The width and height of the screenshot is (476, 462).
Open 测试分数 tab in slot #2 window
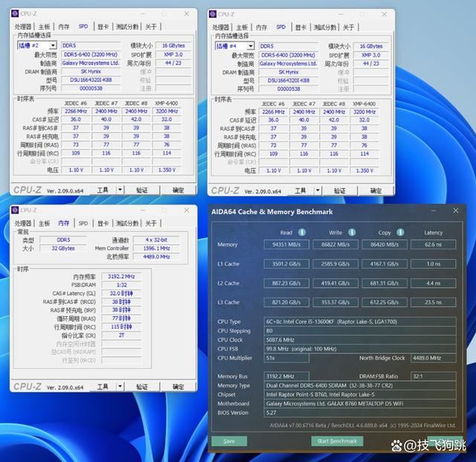coord(126,27)
